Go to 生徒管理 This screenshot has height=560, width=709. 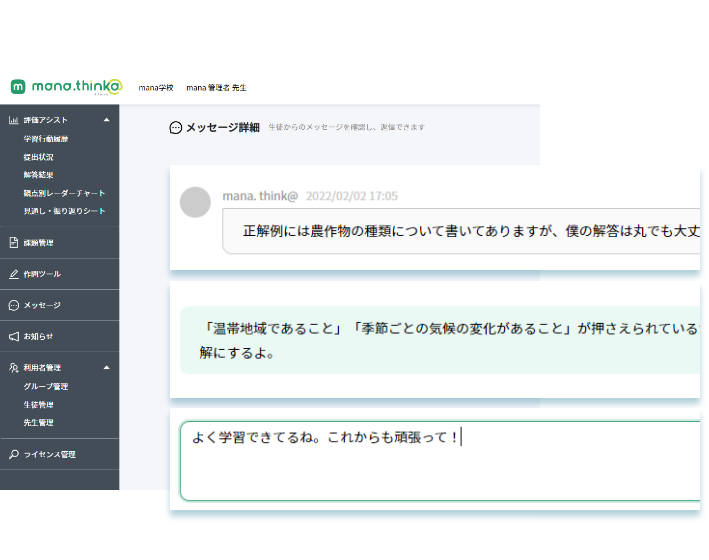[x=38, y=404]
